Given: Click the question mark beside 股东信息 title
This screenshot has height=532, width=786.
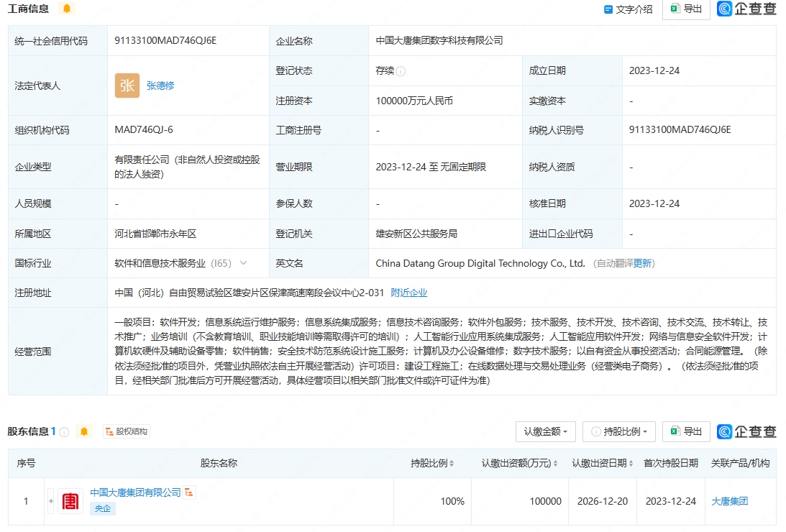Looking at the screenshot, I should 65,432.
